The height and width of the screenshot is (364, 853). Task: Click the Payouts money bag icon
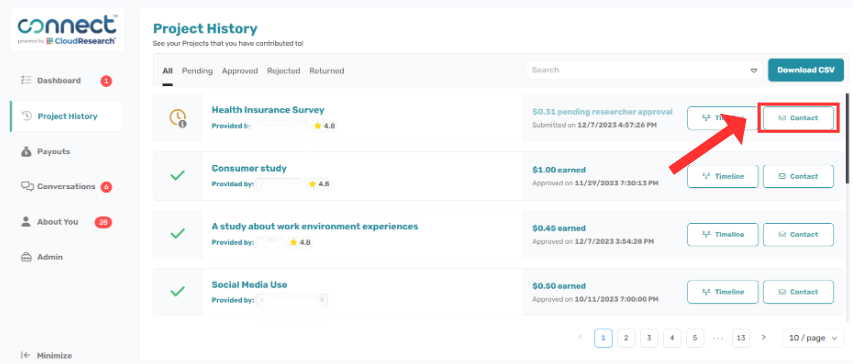point(26,151)
